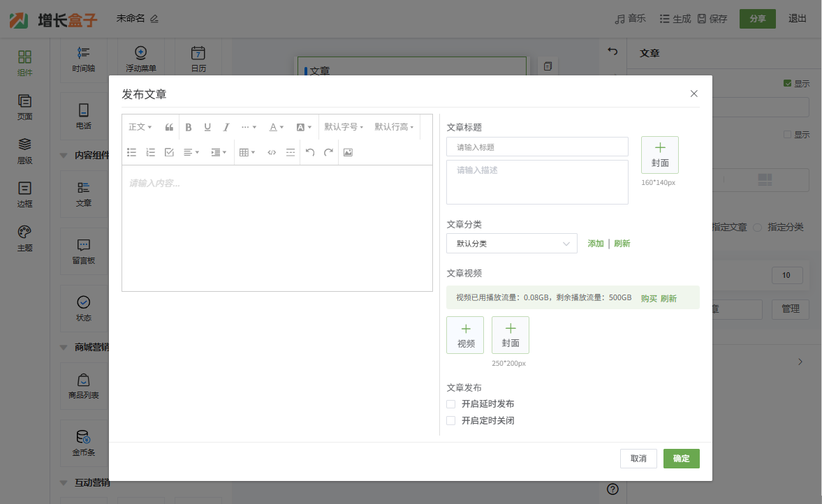
Task: Enable 开启延时发布 checkbox
Action: (x=451, y=404)
